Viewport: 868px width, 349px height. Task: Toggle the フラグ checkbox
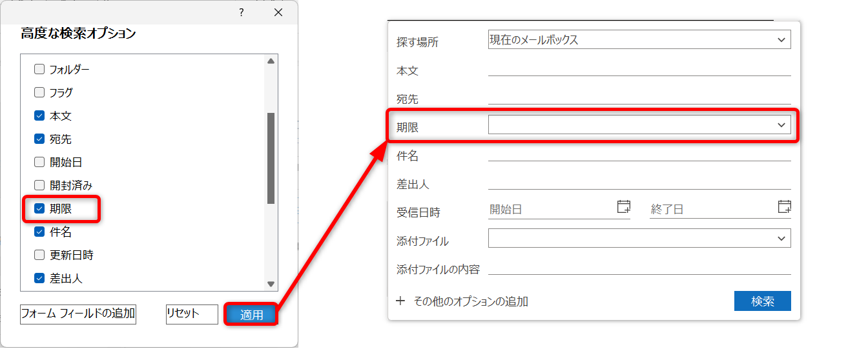click(39, 92)
